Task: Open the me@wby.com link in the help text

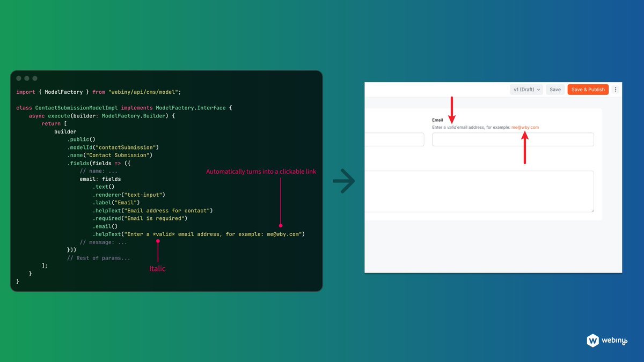Action: click(x=525, y=128)
